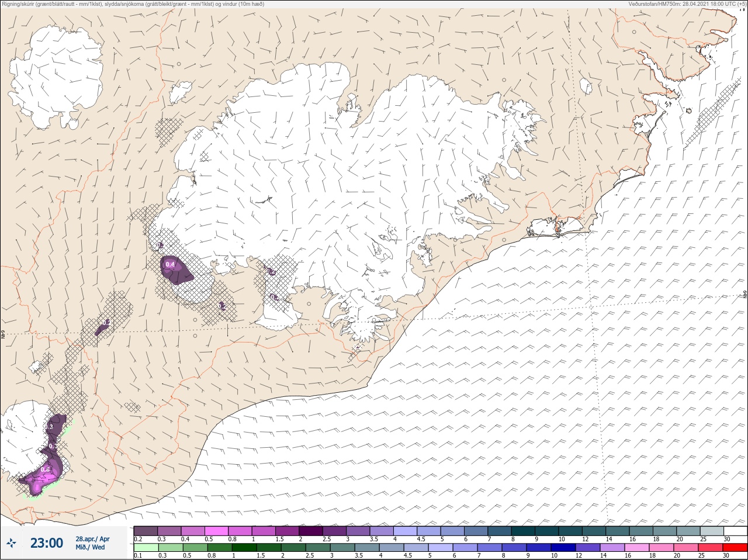Click the 0.4 value on the purple map blob
Screen dimensions: 748x560
170,265
